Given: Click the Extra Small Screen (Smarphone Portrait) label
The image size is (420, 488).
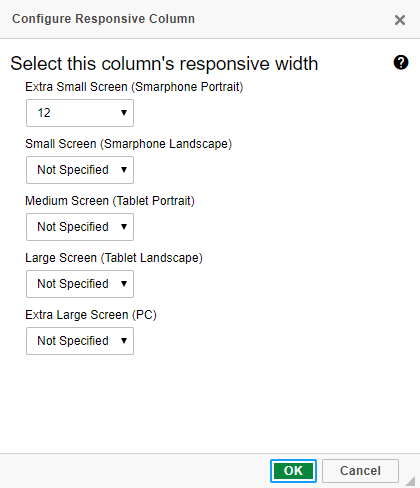Looking at the screenshot, I should coord(134,87).
